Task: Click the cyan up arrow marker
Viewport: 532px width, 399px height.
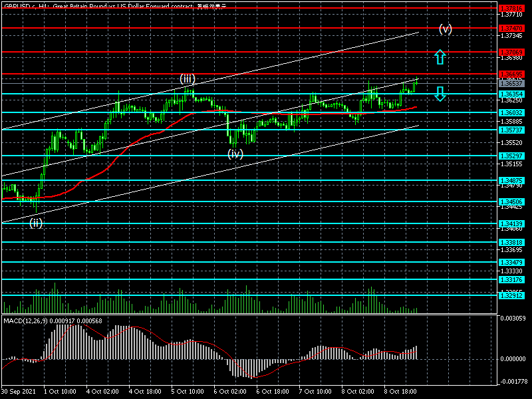Action: point(440,57)
